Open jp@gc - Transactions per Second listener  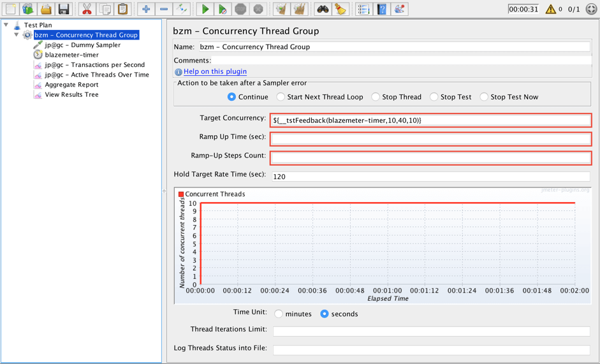[x=94, y=64]
